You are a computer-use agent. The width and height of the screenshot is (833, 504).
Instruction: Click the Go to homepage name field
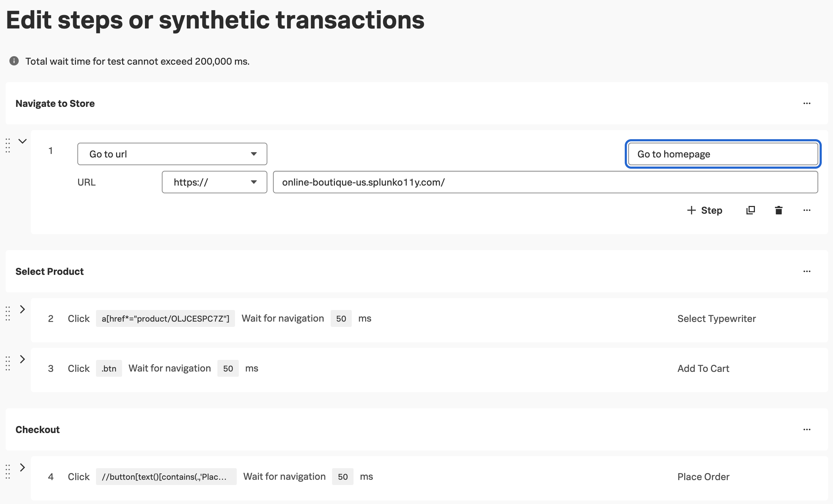[x=723, y=154]
